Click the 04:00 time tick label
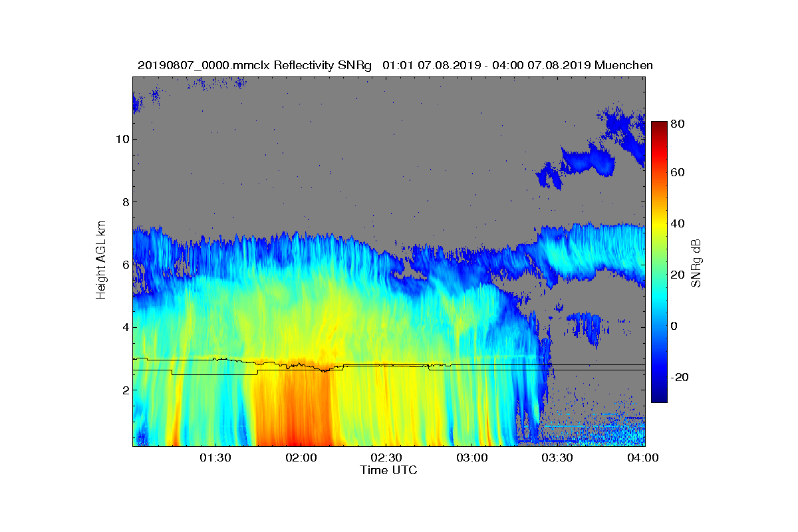Screen dimensions: 798x532 point(644,458)
